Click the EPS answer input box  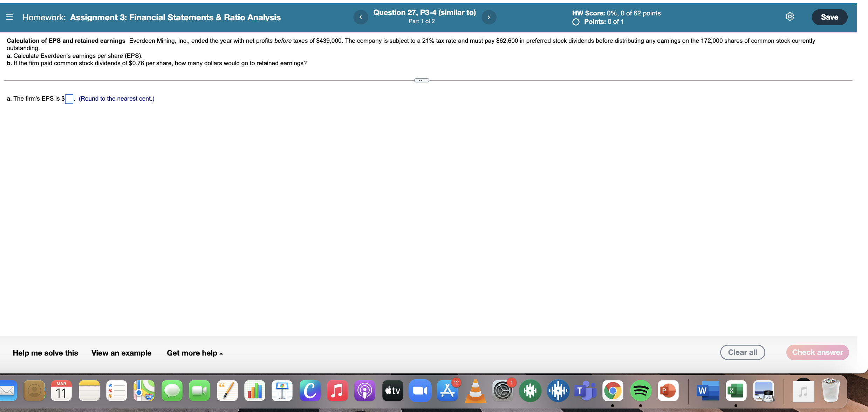69,99
